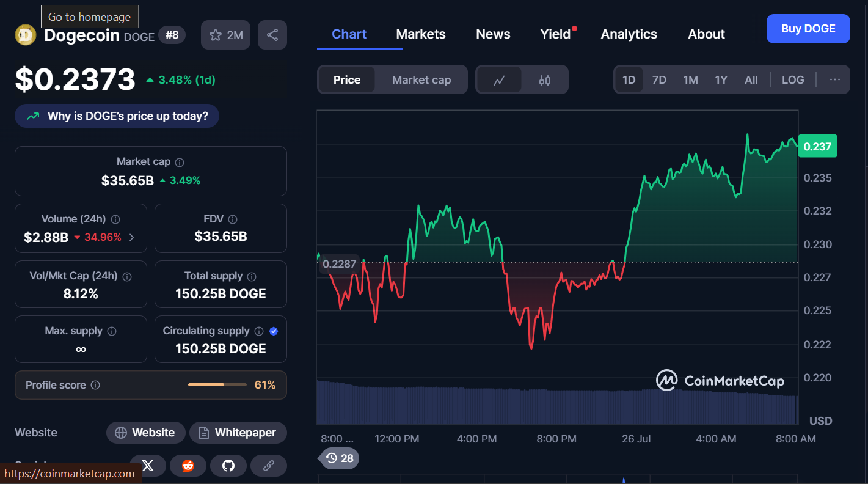The height and width of the screenshot is (484, 868).
Task: Set chart range to All
Action: (x=751, y=80)
